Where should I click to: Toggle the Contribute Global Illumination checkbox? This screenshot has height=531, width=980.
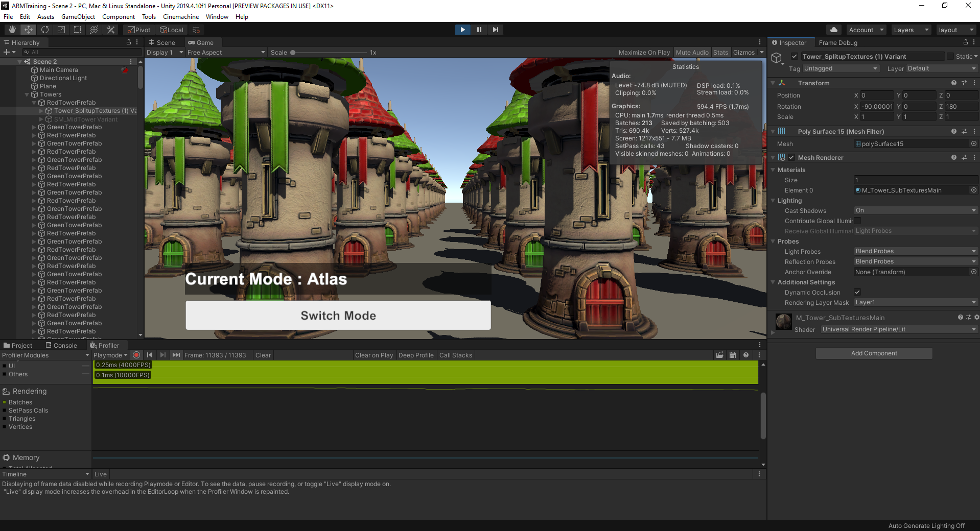(857, 221)
